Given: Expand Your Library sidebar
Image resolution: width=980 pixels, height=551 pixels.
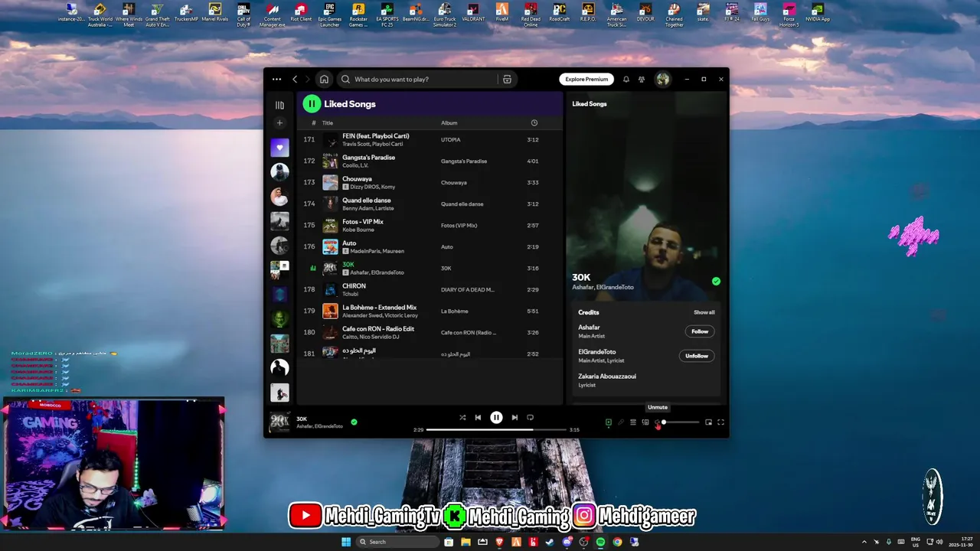Looking at the screenshot, I should tap(279, 105).
